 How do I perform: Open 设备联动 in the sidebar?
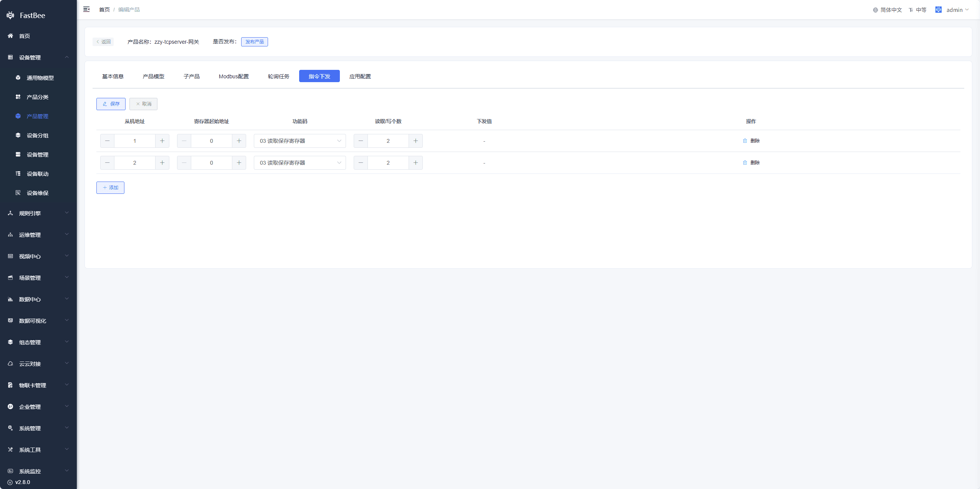[x=38, y=174]
